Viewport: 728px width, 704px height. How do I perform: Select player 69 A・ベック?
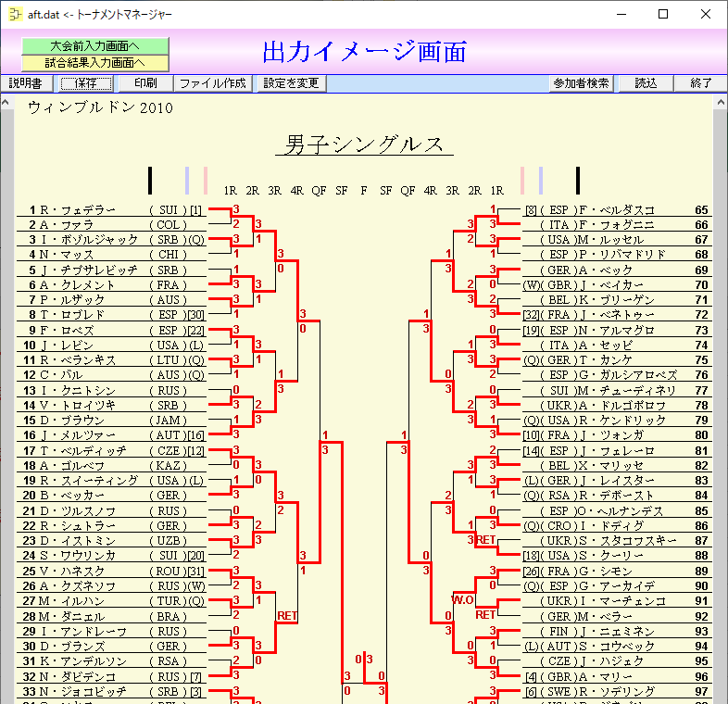click(x=617, y=270)
